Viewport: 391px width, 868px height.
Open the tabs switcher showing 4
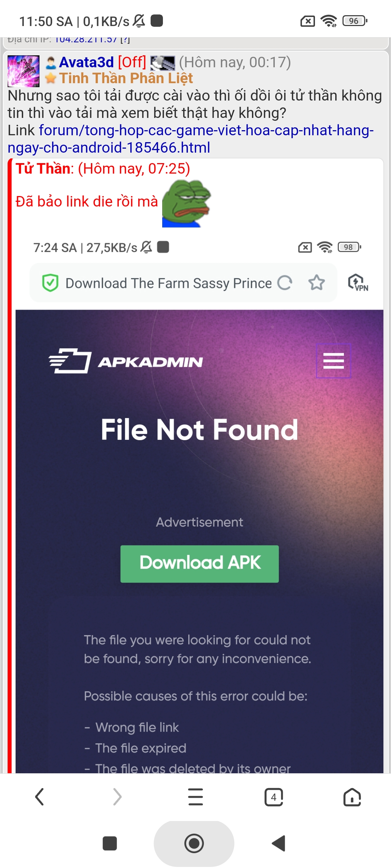coord(274,797)
